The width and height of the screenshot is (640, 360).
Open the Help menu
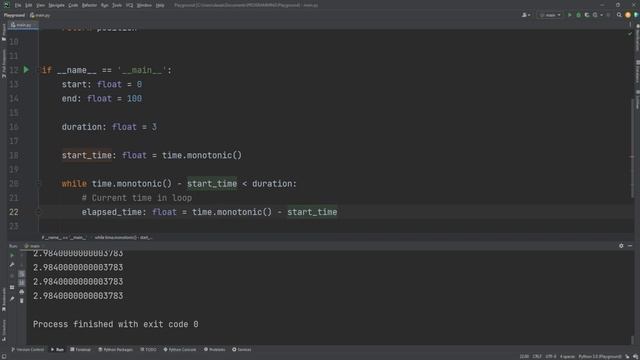[x=160, y=5]
